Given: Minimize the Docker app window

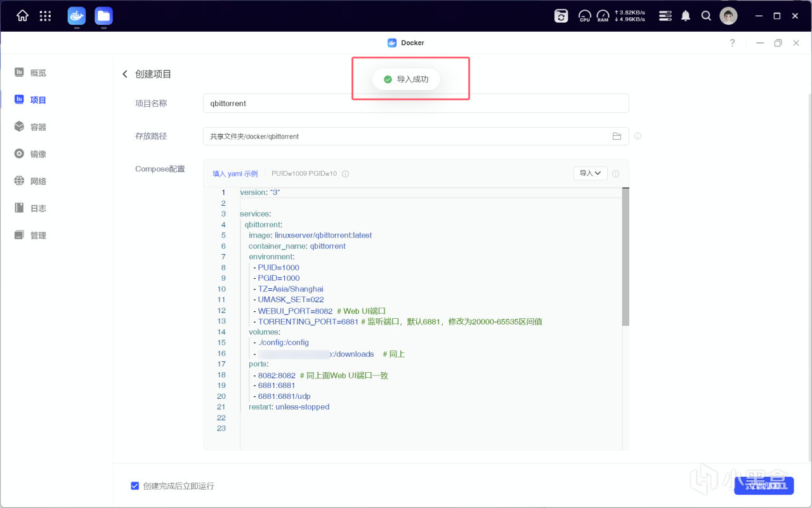Looking at the screenshot, I should 760,43.
